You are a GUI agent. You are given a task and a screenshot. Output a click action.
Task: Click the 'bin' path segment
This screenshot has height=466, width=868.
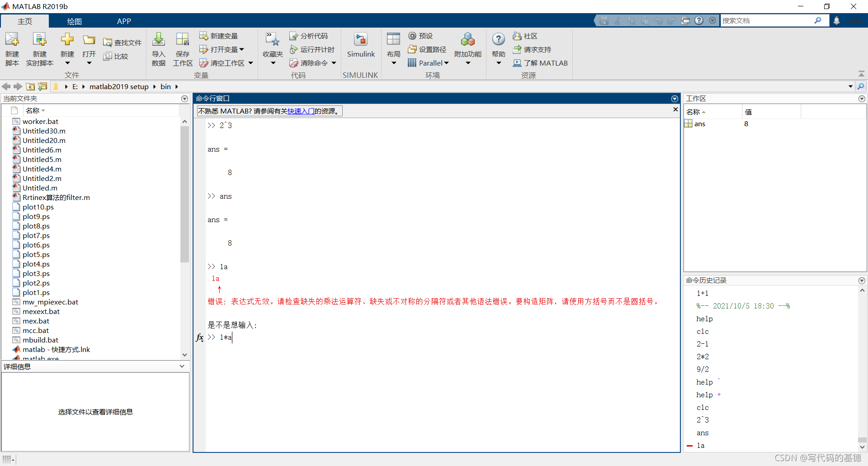coord(166,86)
